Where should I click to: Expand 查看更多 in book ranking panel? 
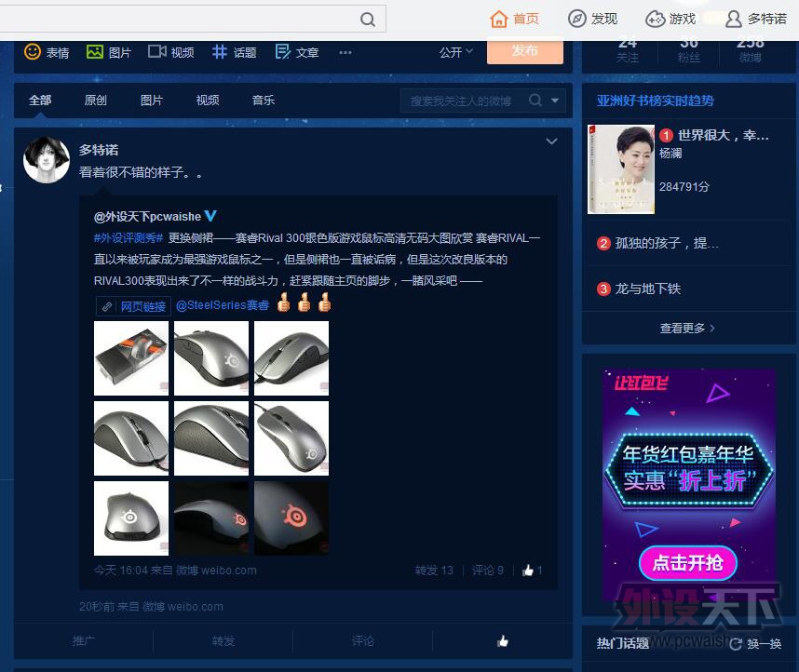(x=687, y=329)
